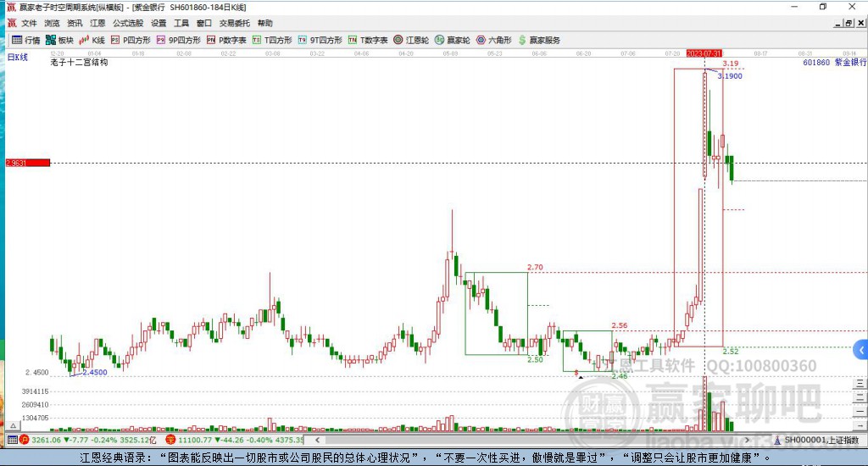868x466 pixels.
Task: Expand the volume pane triangle button
Action: click(x=14, y=425)
